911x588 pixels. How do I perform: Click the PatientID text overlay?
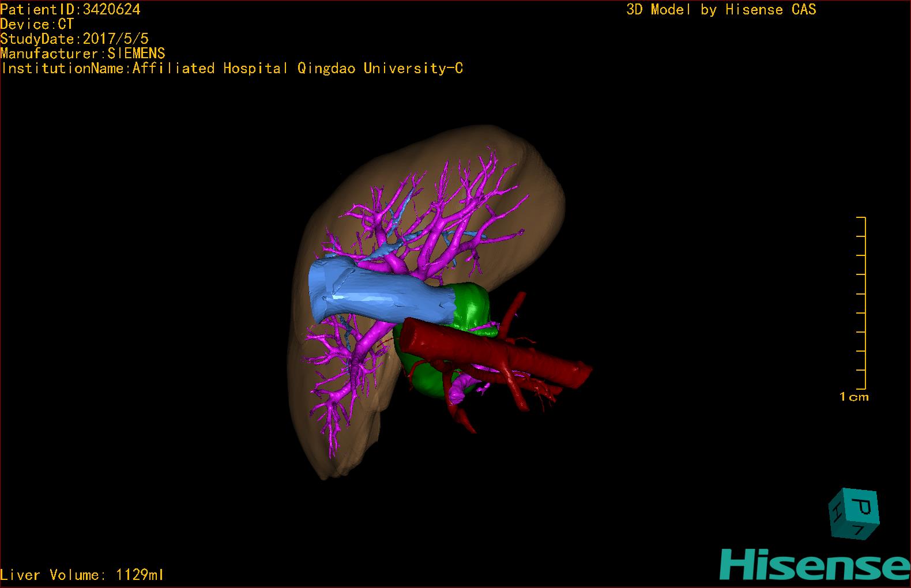70,9
